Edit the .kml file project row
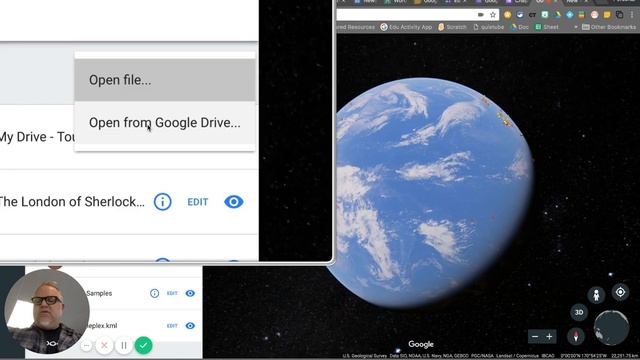The height and width of the screenshot is (360, 640). tap(172, 326)
